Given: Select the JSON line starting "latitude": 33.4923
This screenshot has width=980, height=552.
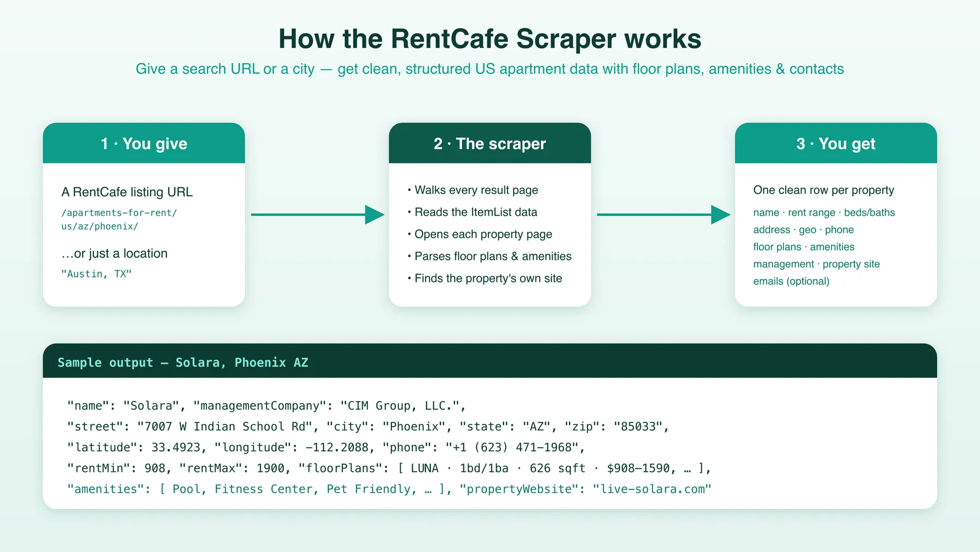Looking at the screenshot, I should (x=326, y=447).
